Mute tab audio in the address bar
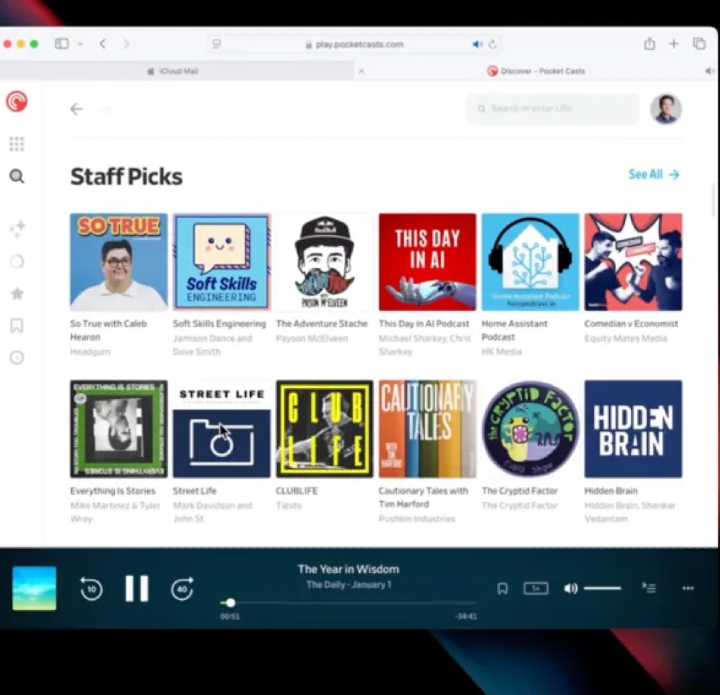This screenshot has width=720, height=695. pyautogui.click(x=478, y=44)
